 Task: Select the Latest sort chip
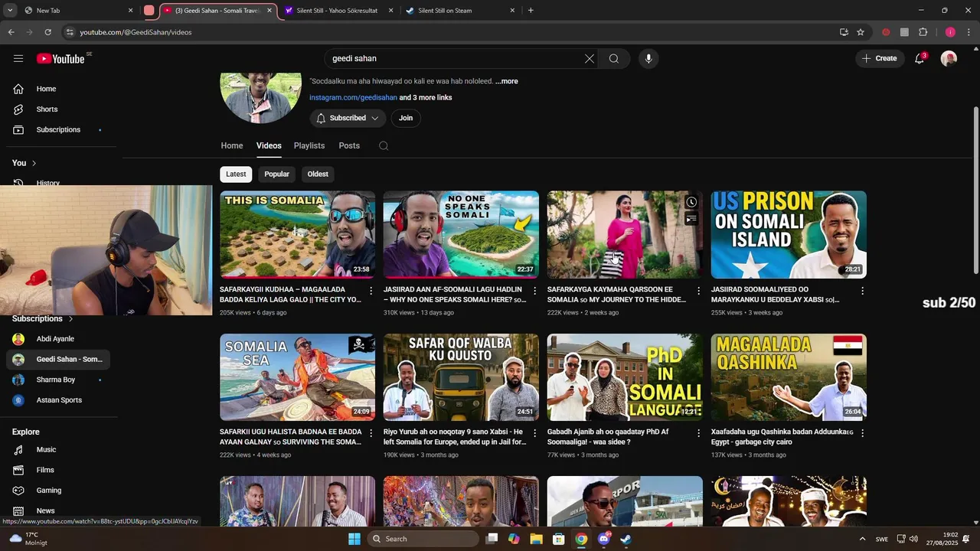click(x=236, y=174)
